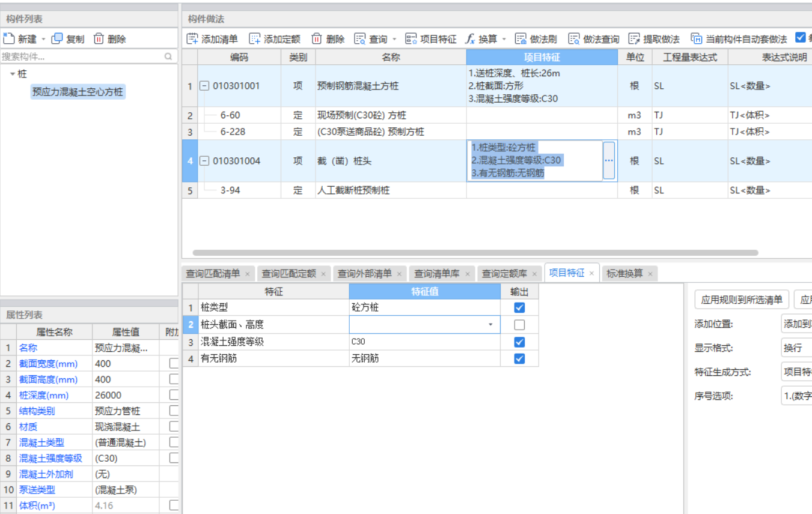The width and height of the screenshot is (812, 514).
Task: Click the 项目特征 column header
Action: point(542,58)
